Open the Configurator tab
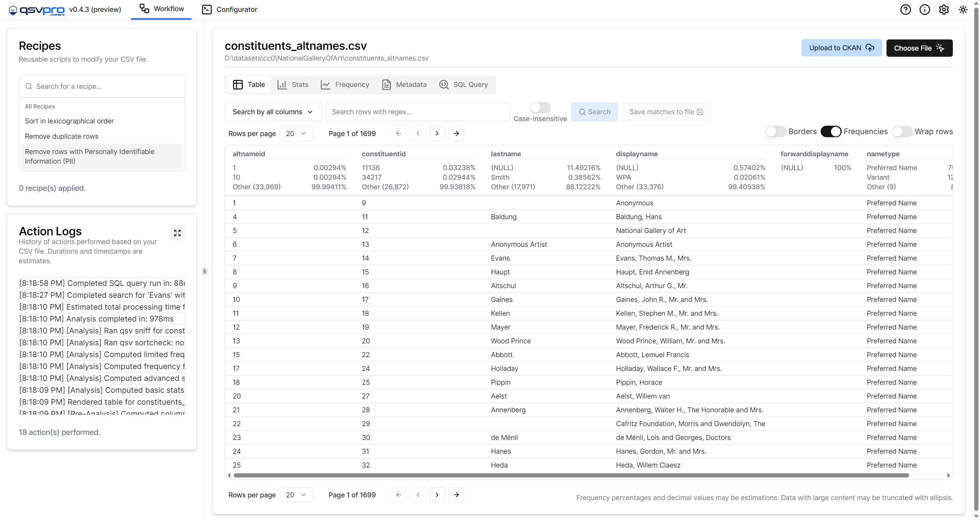This screenshot has width=980, height=520. click(x=229, y=10)
